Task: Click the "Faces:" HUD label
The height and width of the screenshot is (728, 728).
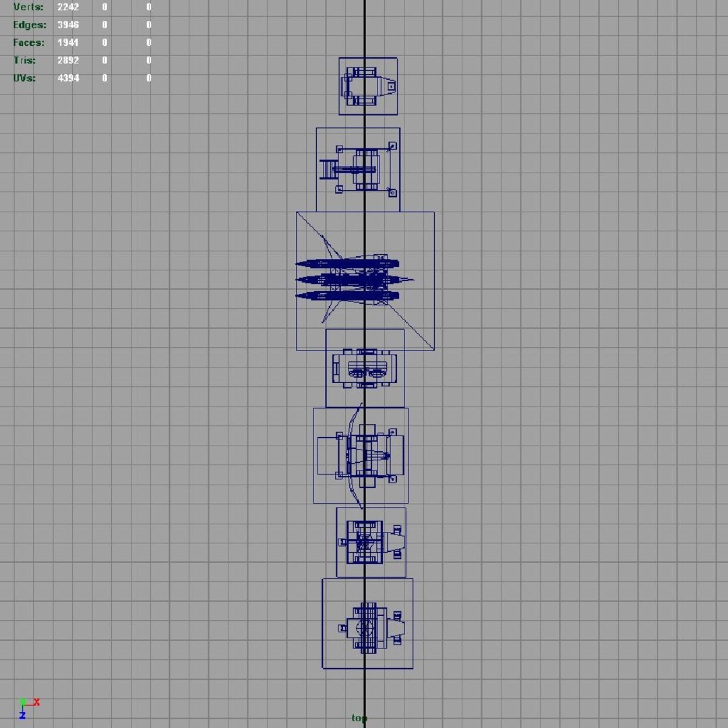Action: click(29, 42)
